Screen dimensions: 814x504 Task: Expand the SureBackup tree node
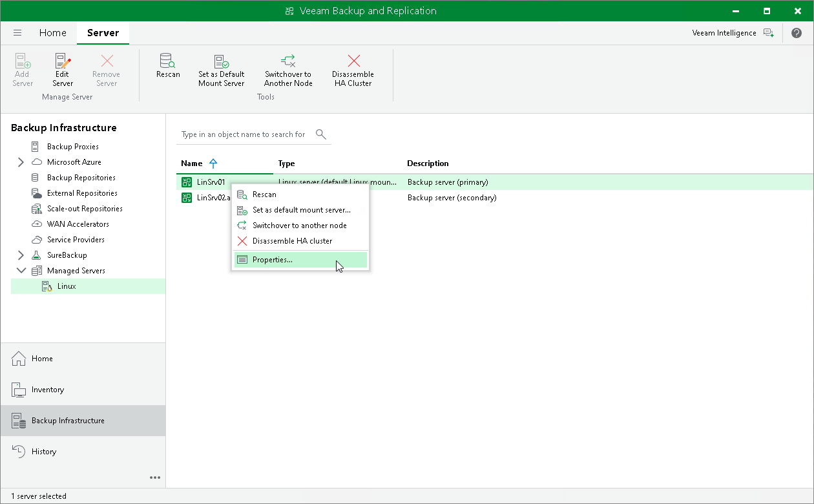pos(21,255)
